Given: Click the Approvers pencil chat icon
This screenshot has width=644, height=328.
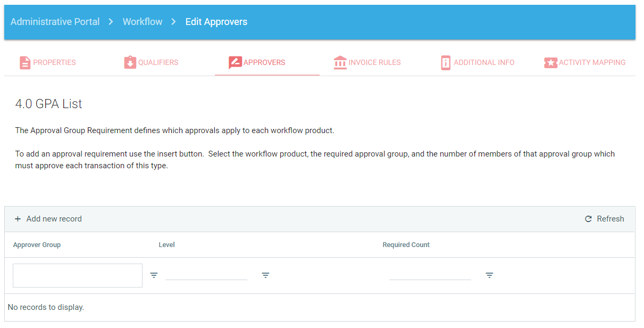Looking at the screenshot, I should point(235,63).
